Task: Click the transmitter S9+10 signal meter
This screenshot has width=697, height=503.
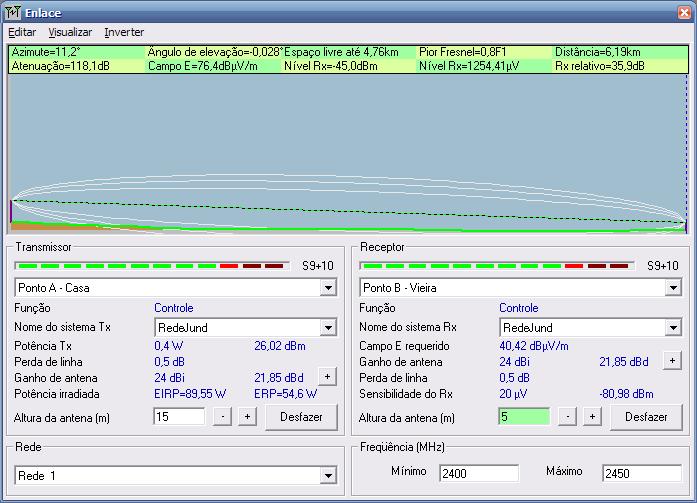Action: tap(150, 266)
